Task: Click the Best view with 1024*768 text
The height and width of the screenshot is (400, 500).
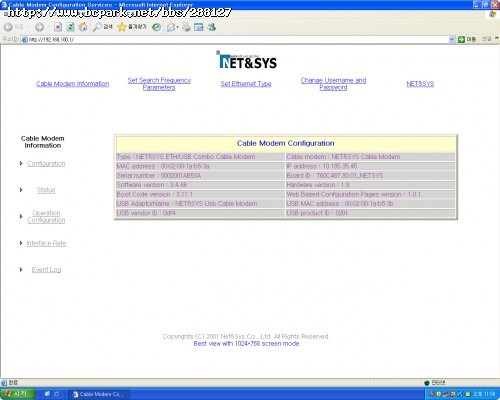Action: pyautogui.click(x=246, y=344)
